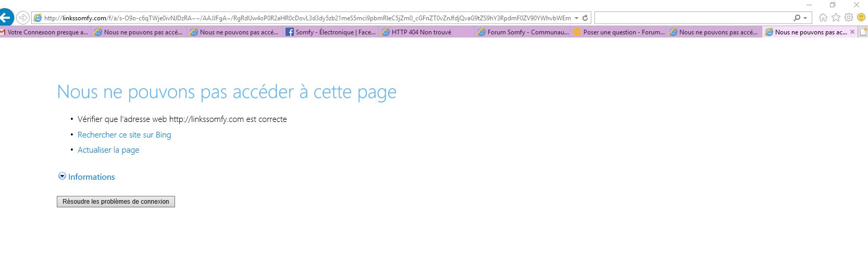Image resolution: width=868 pixels, height=273 pixels.
Task: Click the smiley feedback icon
Action: (x=861, y=18)
